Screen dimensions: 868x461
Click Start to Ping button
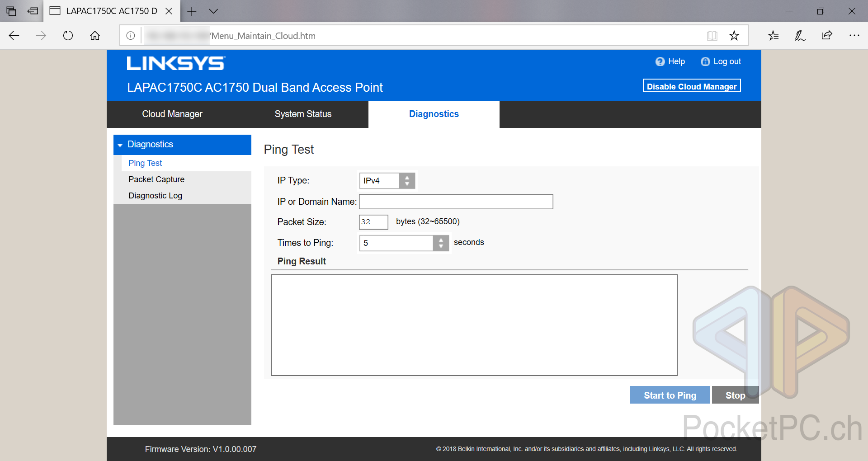[x=670, y=395]
